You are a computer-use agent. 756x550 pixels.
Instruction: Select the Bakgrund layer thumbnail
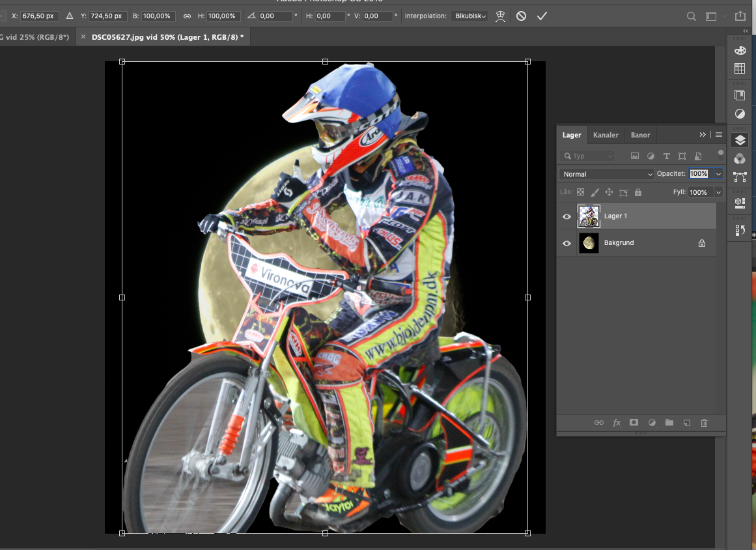tap(589, 243)
